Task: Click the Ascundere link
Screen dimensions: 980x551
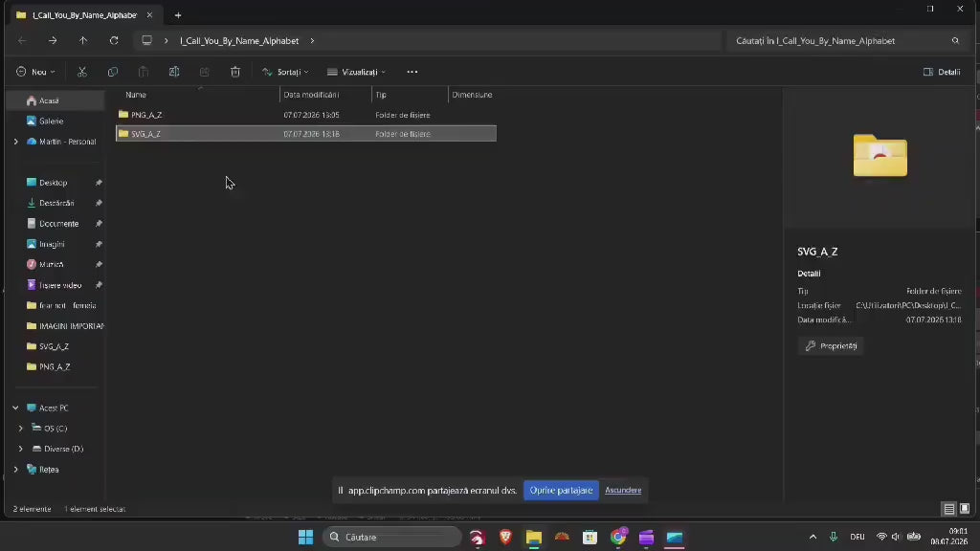Action: (623, 491)
